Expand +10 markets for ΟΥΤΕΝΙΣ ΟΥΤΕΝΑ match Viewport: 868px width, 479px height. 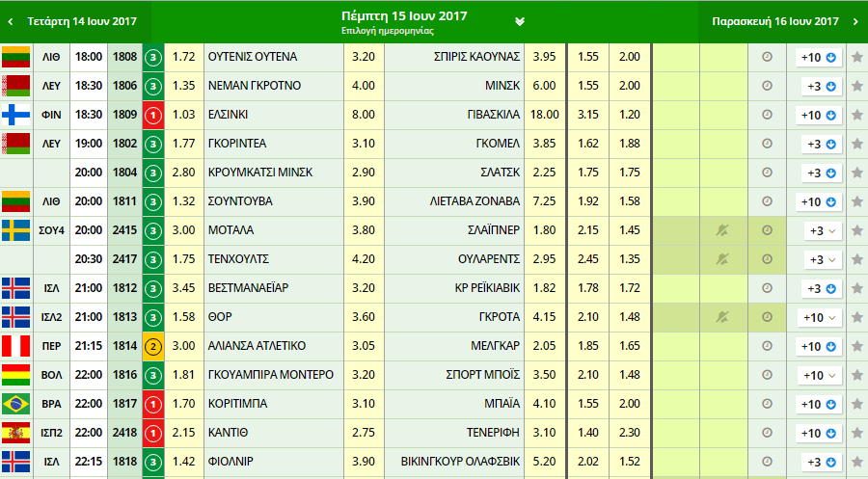pos(818,57)
